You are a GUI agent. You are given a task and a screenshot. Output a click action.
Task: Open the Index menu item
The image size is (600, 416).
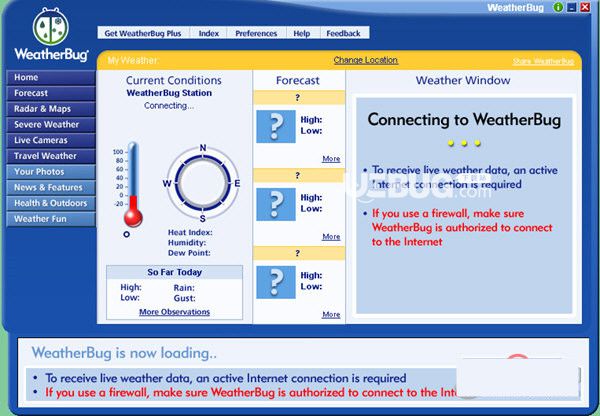[209, 33]
